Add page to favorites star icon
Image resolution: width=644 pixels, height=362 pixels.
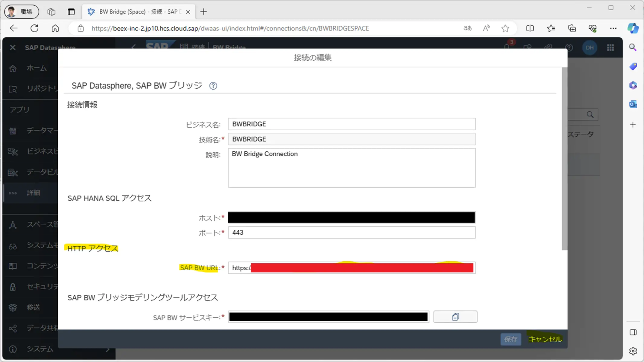point(505,28)
